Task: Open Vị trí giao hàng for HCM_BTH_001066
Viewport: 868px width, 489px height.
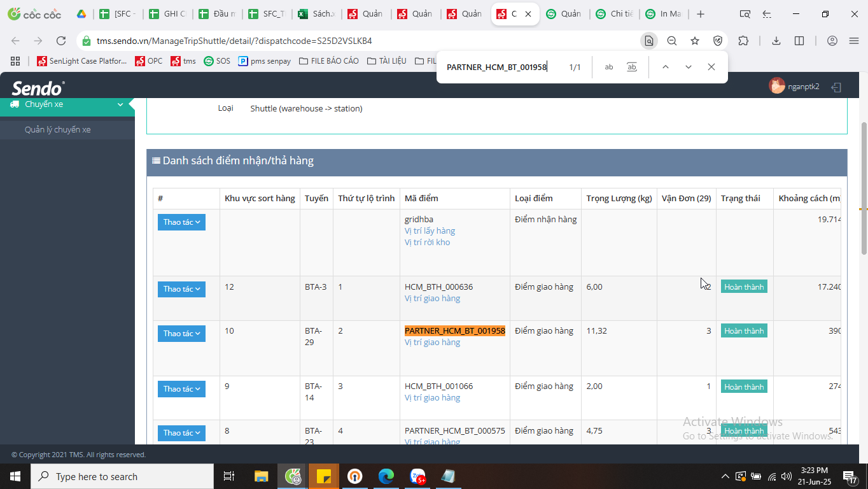Action: (433, 398)
